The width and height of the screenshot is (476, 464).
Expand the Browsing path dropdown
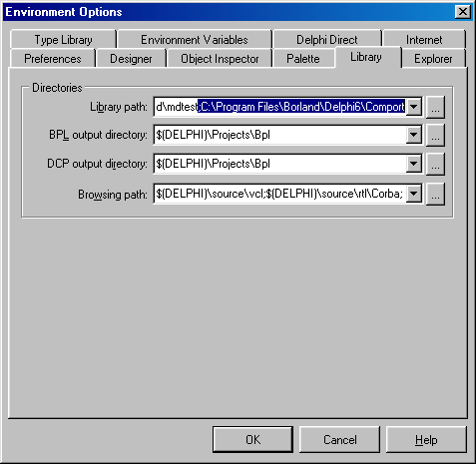414,194
